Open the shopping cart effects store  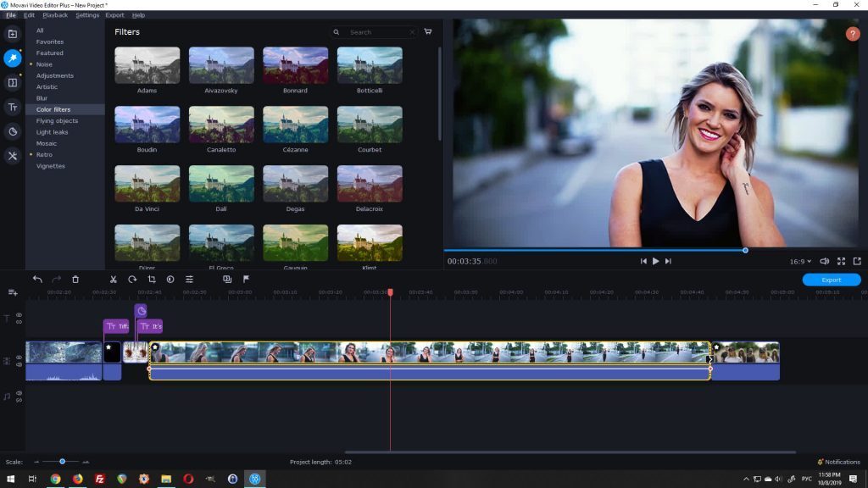(428, 32)
